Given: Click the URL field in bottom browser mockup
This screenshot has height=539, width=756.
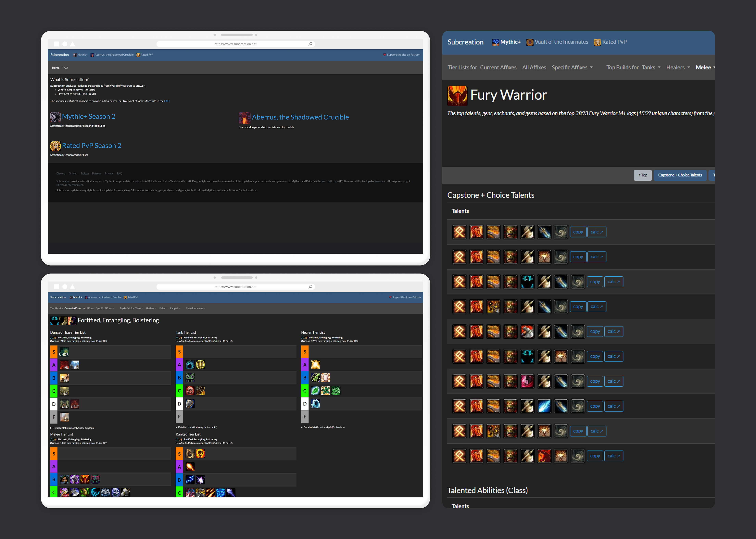Looking at the screenshot, I should pyautogui.click(x=235, y=287).
